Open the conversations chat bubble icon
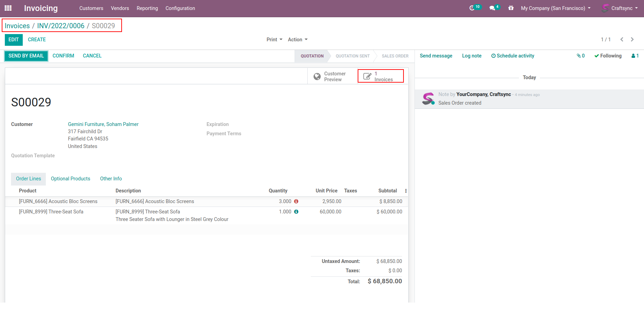The height and width of the screenshot is (327, 644). pos(492,8)
